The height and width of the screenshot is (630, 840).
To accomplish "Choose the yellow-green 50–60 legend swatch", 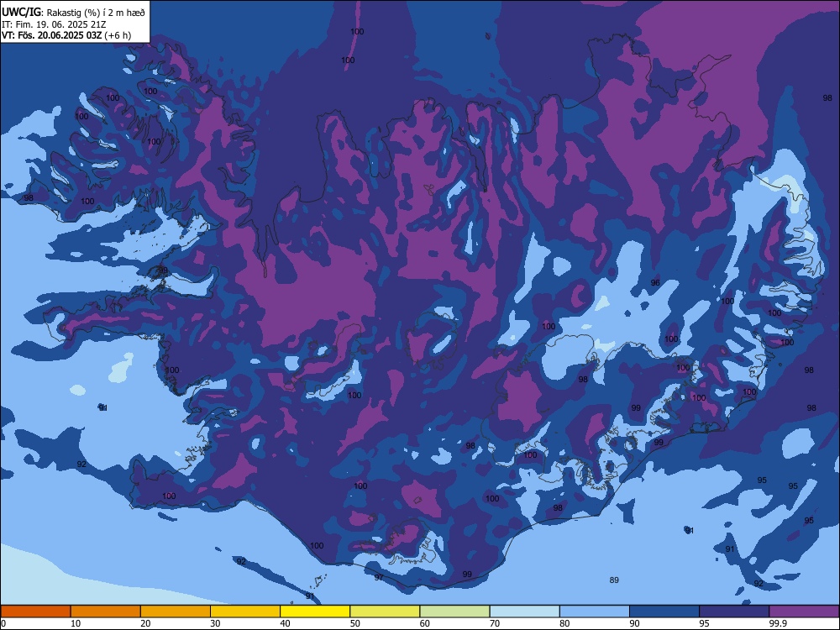I will click(x=386, y=612).
